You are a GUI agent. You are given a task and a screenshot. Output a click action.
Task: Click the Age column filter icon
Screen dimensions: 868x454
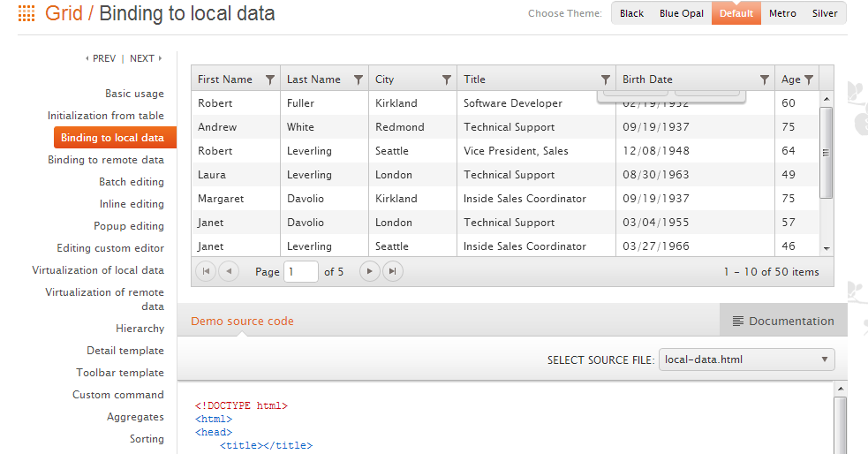[809, 79]
